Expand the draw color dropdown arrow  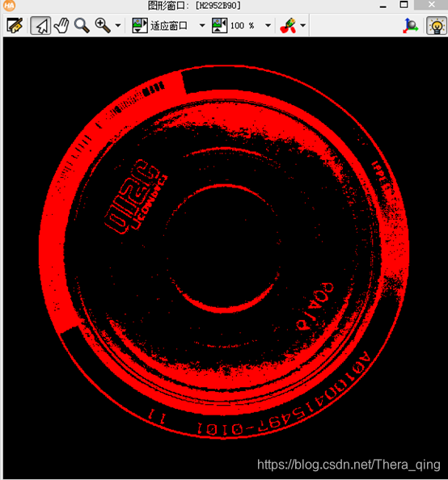[x=303, y=26]
